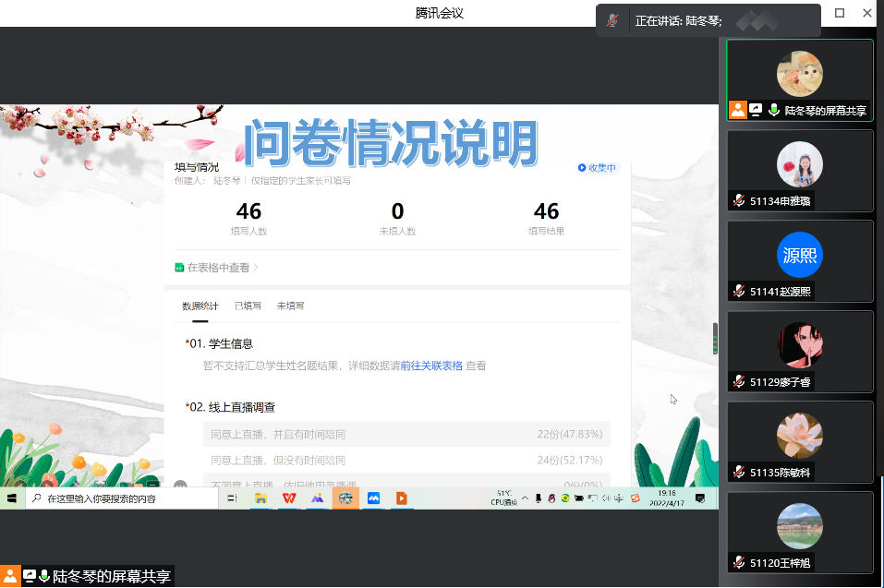This screenshot has height=588, width=884.
Task: Open the orange presentation app in the taskbar
Action: (402, 498)
